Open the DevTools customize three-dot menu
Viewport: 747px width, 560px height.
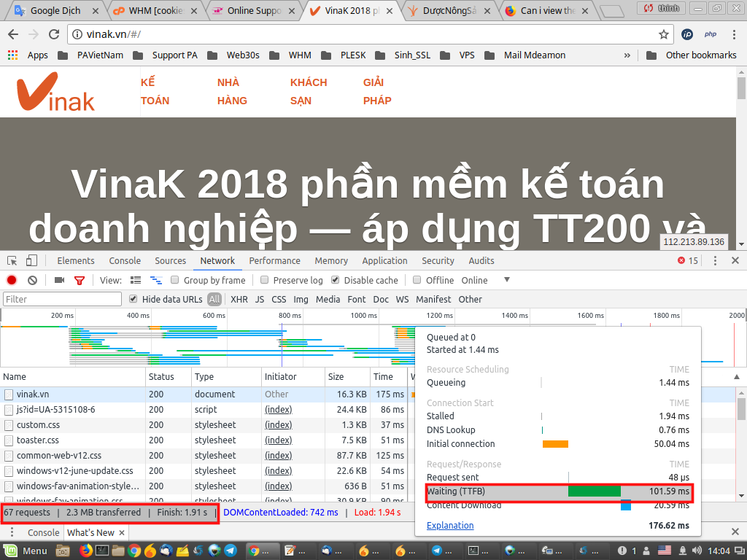point(715,260)
